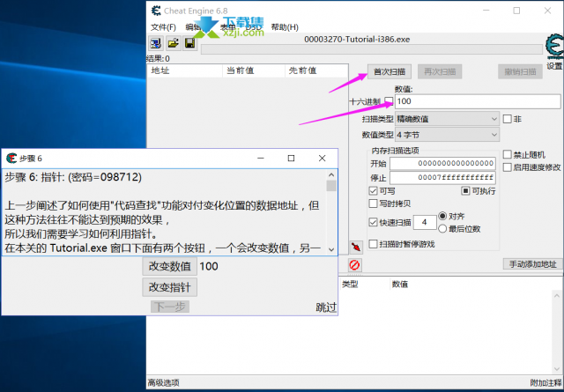Screen dimensions: 564x392
Task: Click the scan progress bar
Action: click(x=372, y=49)
